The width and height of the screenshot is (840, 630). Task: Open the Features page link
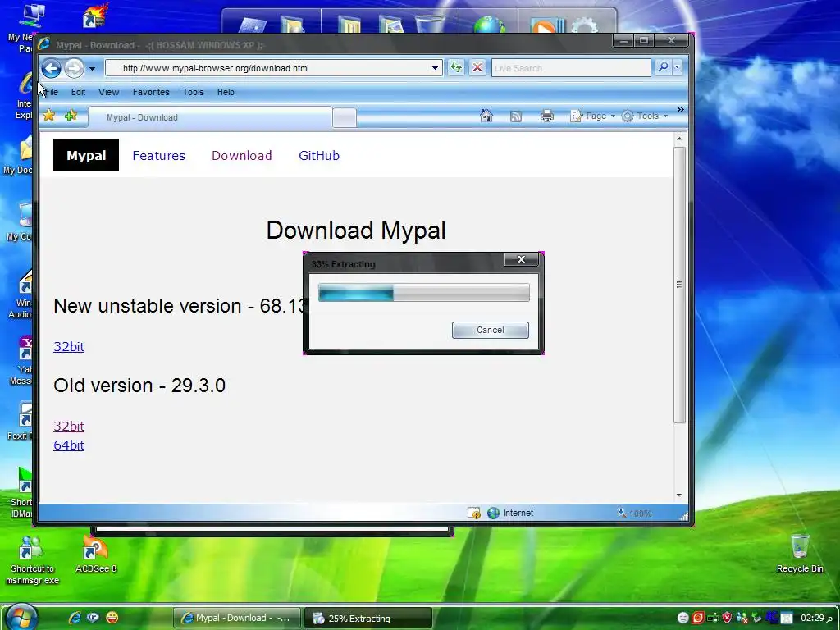(158, 155)
